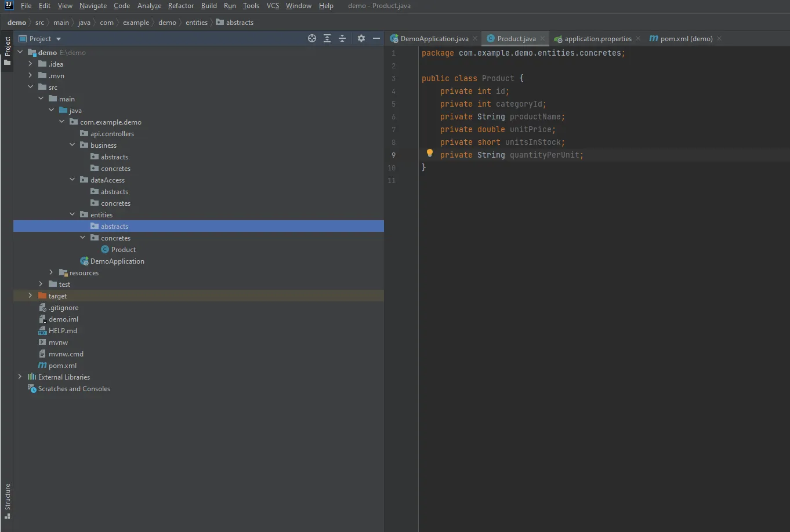Collapse the dataAccess package
This screenshot has width=790, height=532.
[73, 180]
